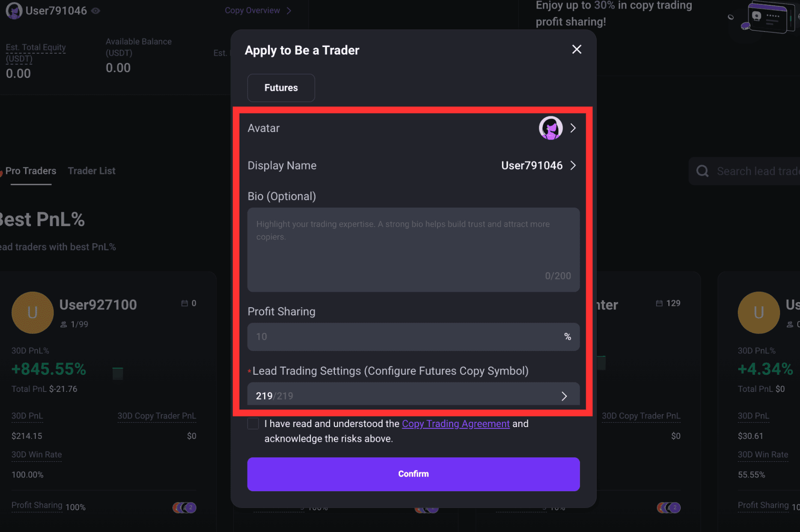Click the Bio text area
Image resolution: width=800 pixels, height=532 pixels.
[x=413, y=250]
